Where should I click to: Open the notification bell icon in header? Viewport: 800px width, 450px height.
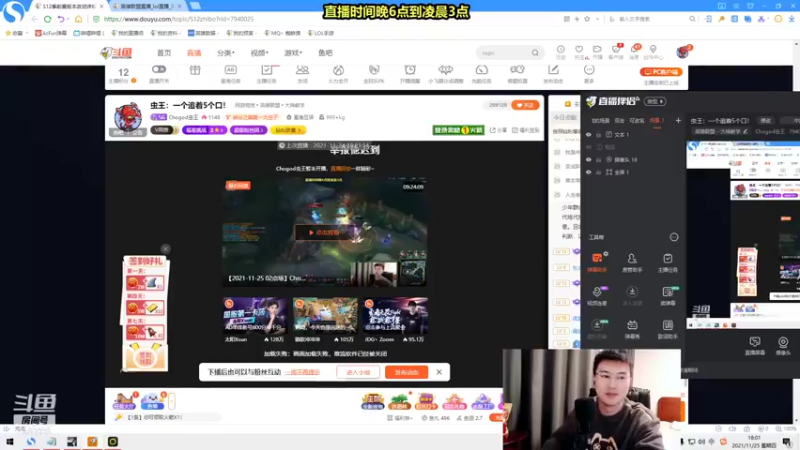click(635, 50)
